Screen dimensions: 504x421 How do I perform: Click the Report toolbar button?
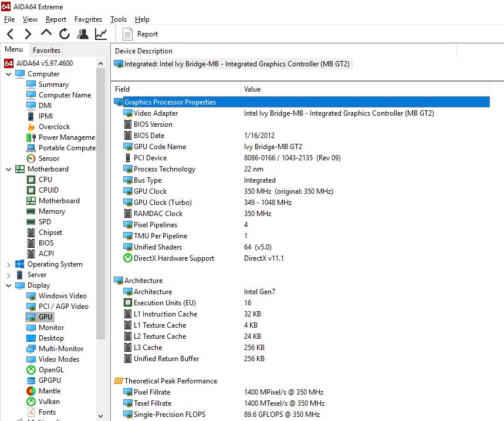[x=140, y=34]
